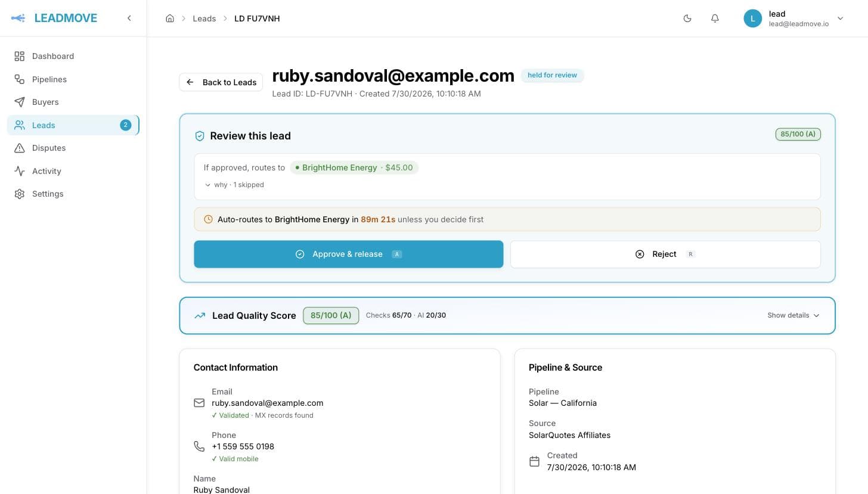Click the name Ruby Sandoval
The height and width of the screenshot is (494, 868).
[222, 490]
